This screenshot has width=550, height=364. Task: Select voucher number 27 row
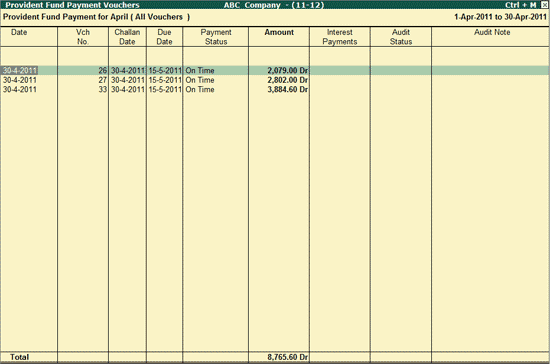coord(275,80)
